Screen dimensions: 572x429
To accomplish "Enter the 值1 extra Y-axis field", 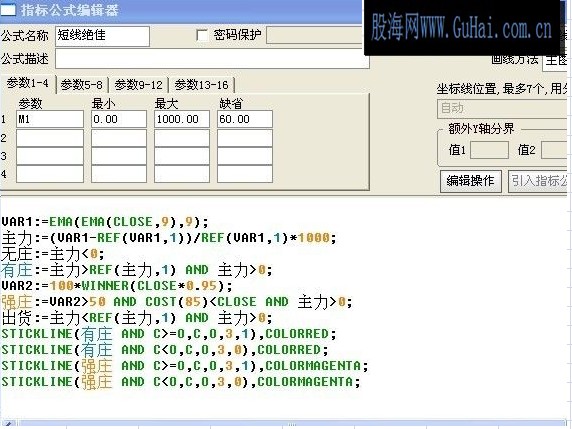I will coord(489,150).
